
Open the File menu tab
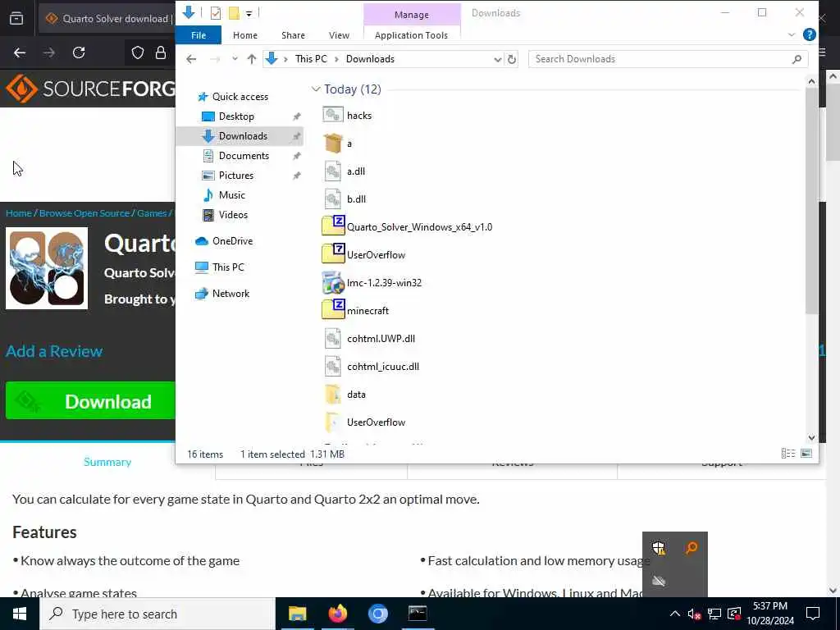point(199,34)
